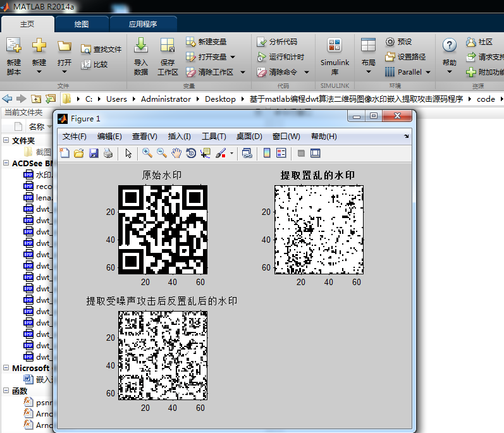Open dropdown arrow under New (新建)
504x433 pixels.
click(x=39, y=72)
